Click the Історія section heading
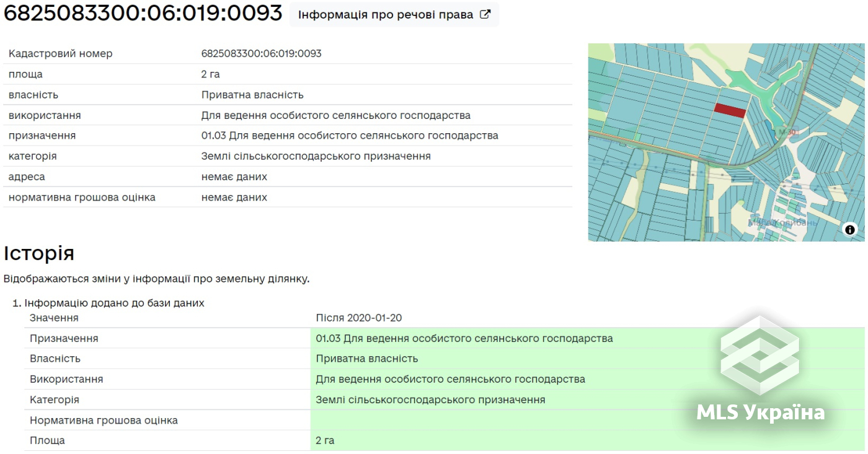 pos(39,253)
